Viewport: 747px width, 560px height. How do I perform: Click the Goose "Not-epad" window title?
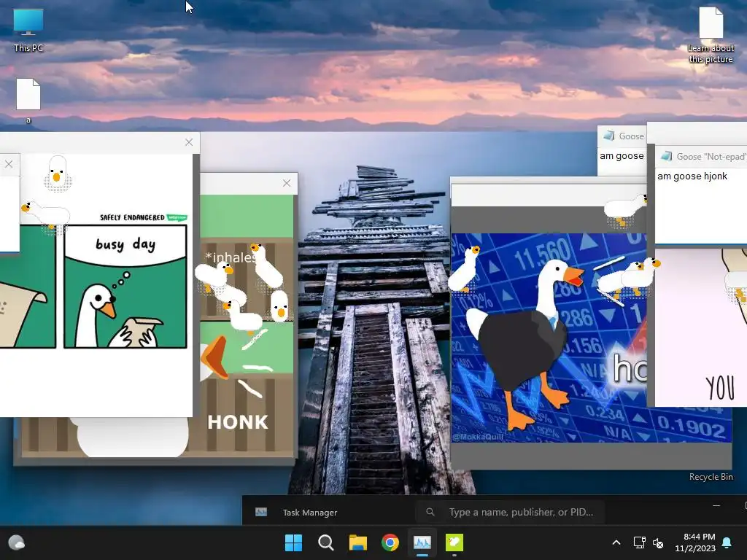click(x=711, y=157)
